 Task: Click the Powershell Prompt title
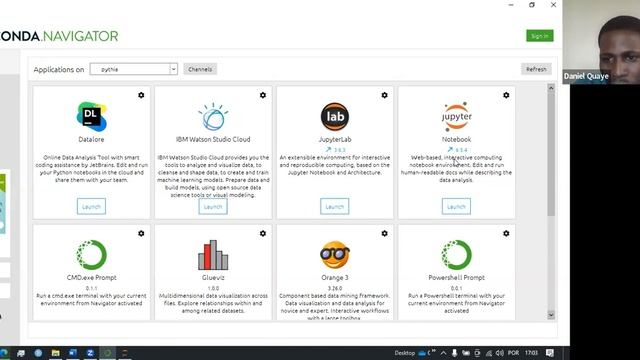[x=456, y=278]
